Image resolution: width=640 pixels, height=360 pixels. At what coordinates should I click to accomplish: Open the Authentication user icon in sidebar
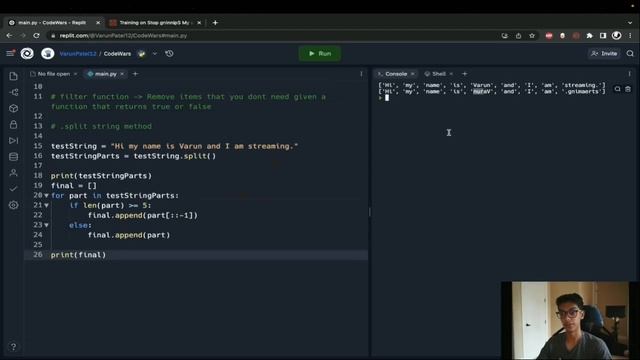click(x=13, y=173)
